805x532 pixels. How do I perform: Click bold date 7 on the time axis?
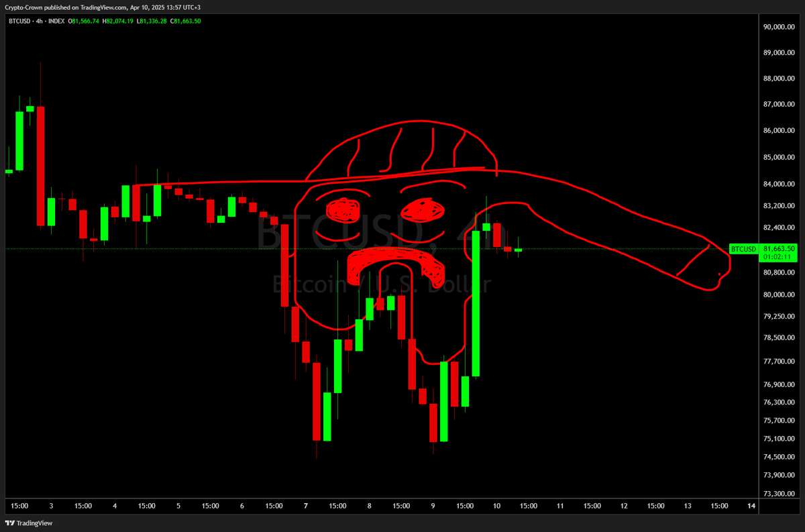306,506
